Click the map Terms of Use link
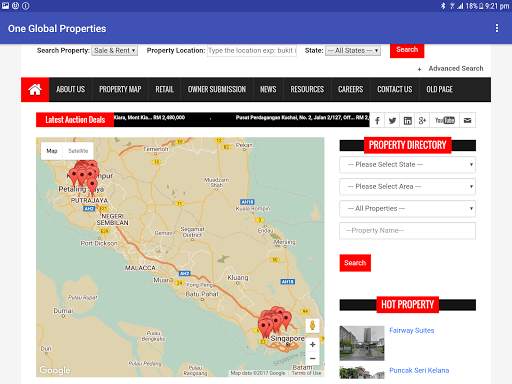 coord(307,373)
